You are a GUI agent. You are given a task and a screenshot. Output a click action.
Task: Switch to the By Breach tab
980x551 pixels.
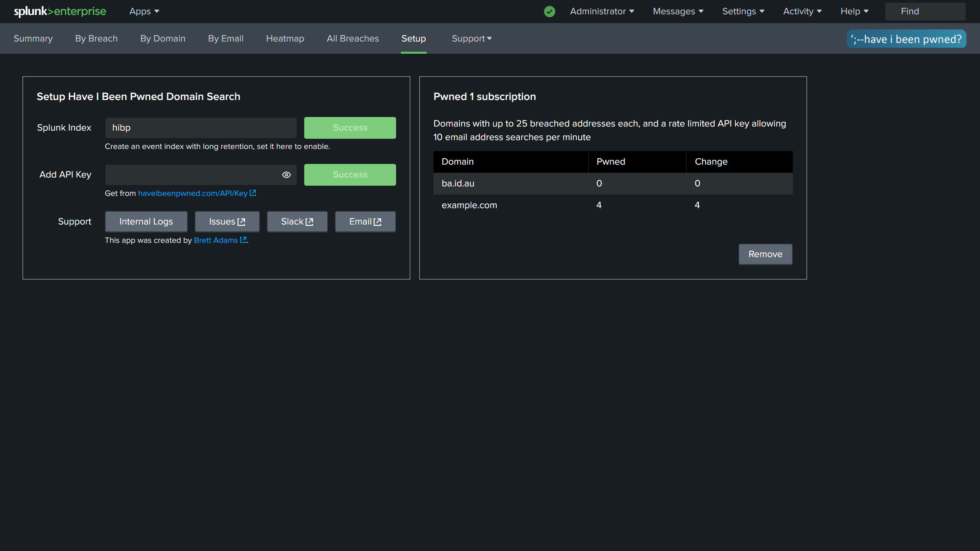click(96, 38)
